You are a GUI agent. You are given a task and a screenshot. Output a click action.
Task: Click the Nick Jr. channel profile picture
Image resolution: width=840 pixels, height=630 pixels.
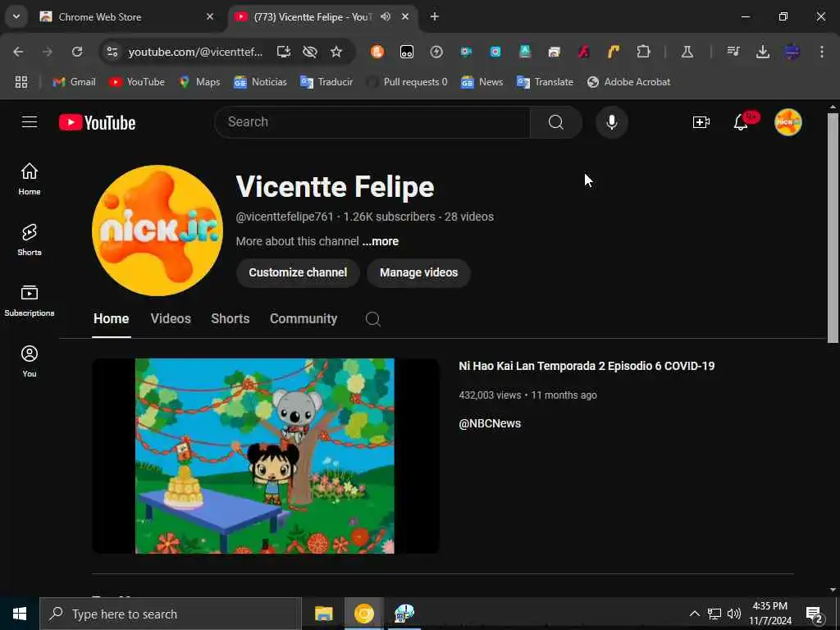[x=157, y=231]
